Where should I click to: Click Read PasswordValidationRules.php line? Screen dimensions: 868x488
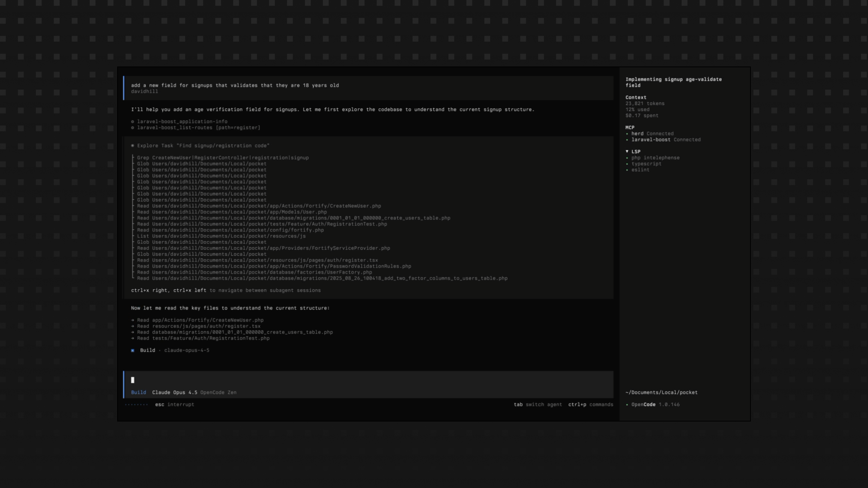coord(274,266)
